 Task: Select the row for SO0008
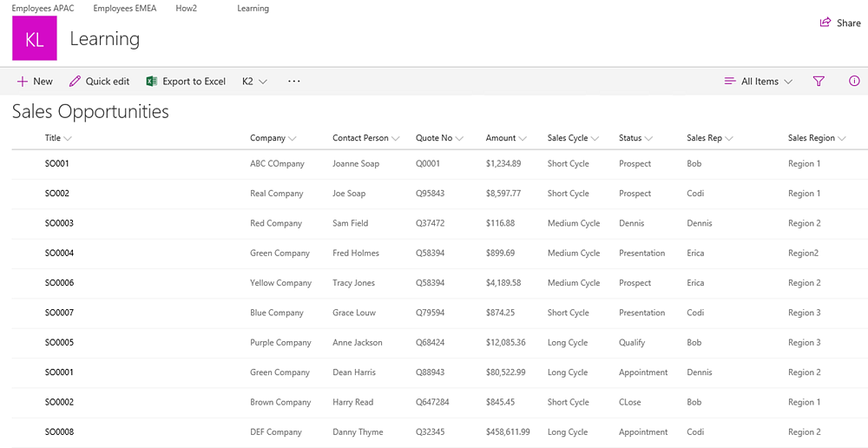[x=59, y=432]
